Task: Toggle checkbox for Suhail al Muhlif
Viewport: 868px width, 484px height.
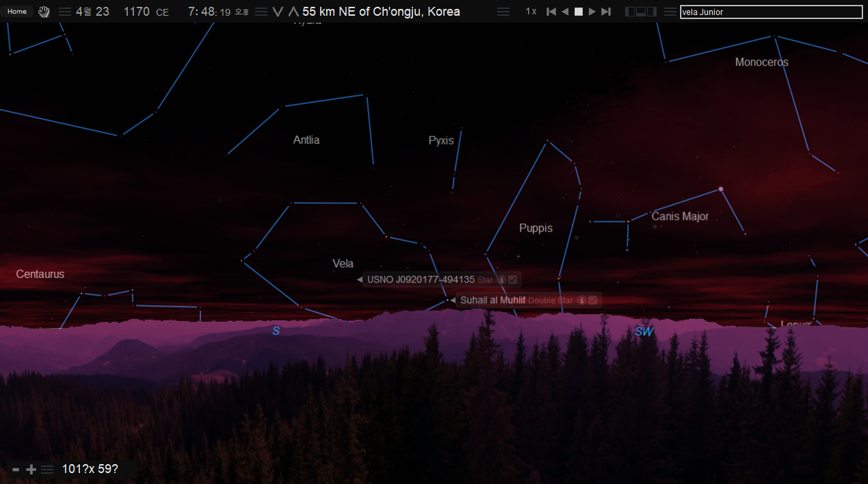Action: click(593, 300)
